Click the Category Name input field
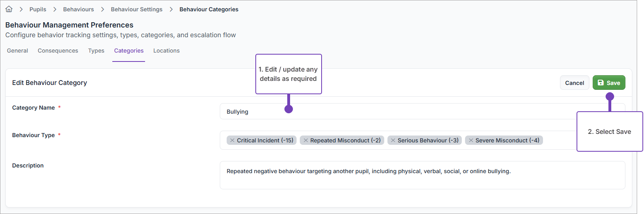 404,112
